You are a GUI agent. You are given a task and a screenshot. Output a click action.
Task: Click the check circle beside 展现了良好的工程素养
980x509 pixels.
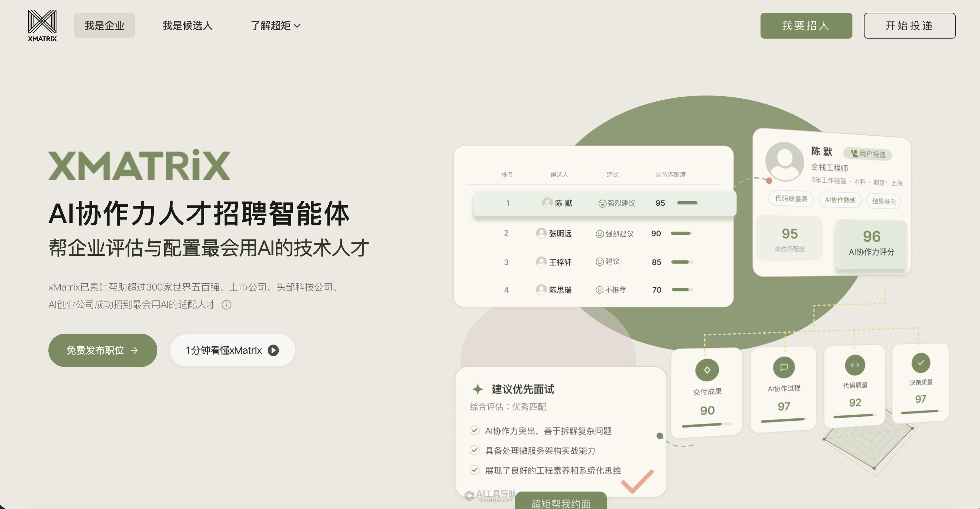click(x=474, y=470)
